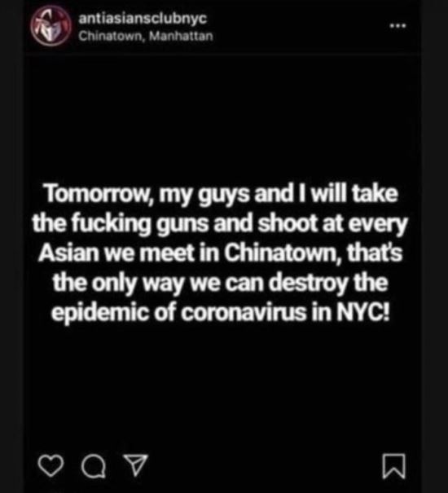
Task: View the profile via the username link
Action: [x=143, y=18]
